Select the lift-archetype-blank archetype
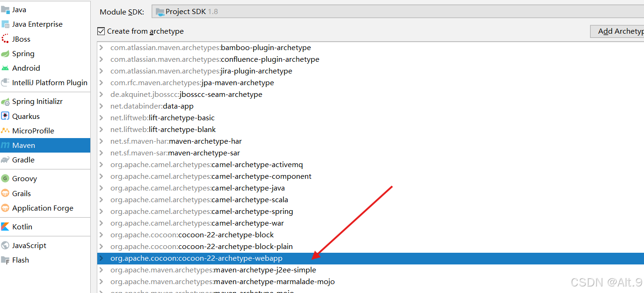The image size is (644, 293). point(370,130)
